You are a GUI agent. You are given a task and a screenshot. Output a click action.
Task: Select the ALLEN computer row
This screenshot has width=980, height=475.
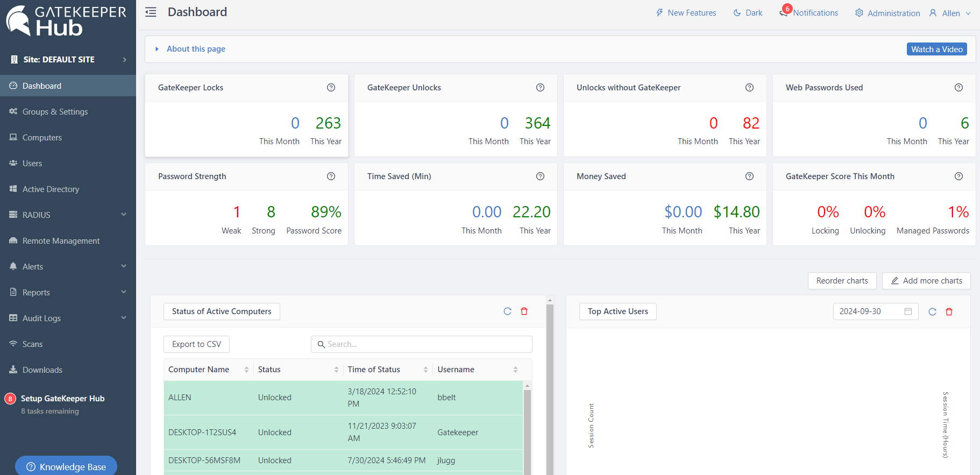[x=343, y=398]
